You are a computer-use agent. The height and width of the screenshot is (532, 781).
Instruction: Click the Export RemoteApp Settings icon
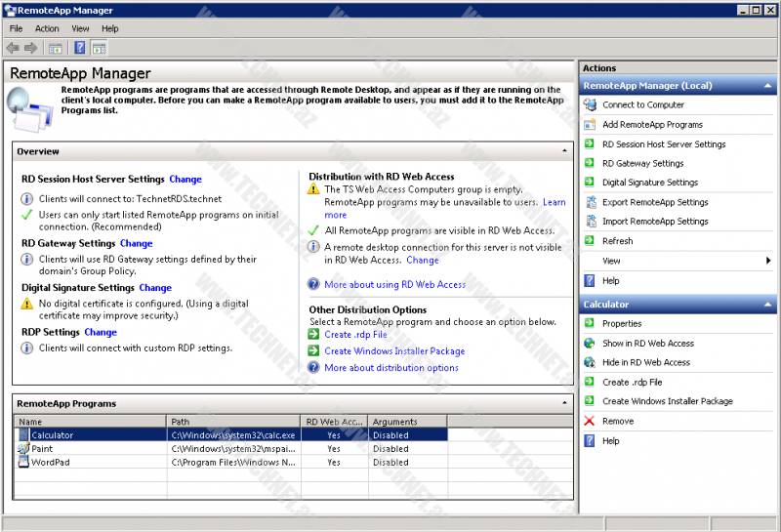point(590,202)
